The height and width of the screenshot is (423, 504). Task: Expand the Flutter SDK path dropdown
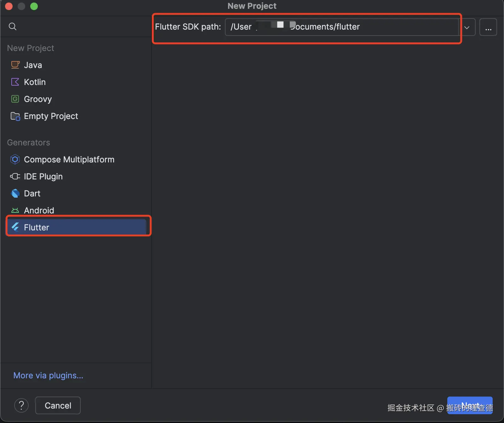[467, 27]
